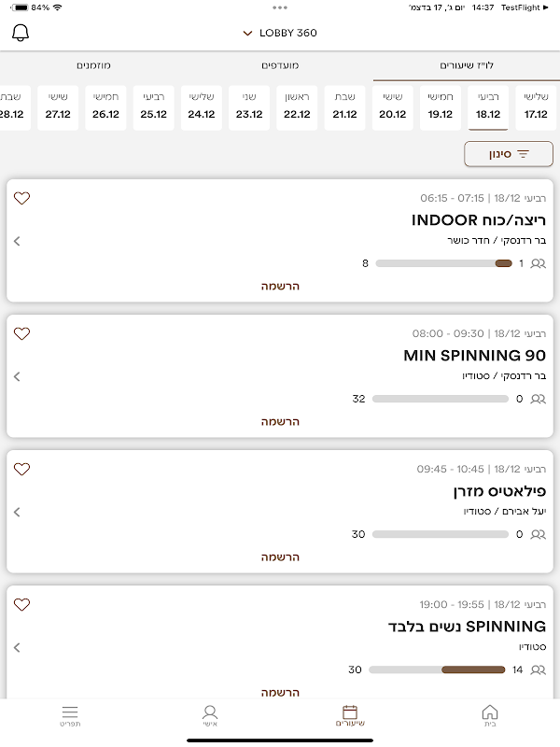This screenshot has height=747, width=560.
Task: Tap the participants icon on MIN SPINNING 90
Action: pyautogui.click(x=539, y=399)
